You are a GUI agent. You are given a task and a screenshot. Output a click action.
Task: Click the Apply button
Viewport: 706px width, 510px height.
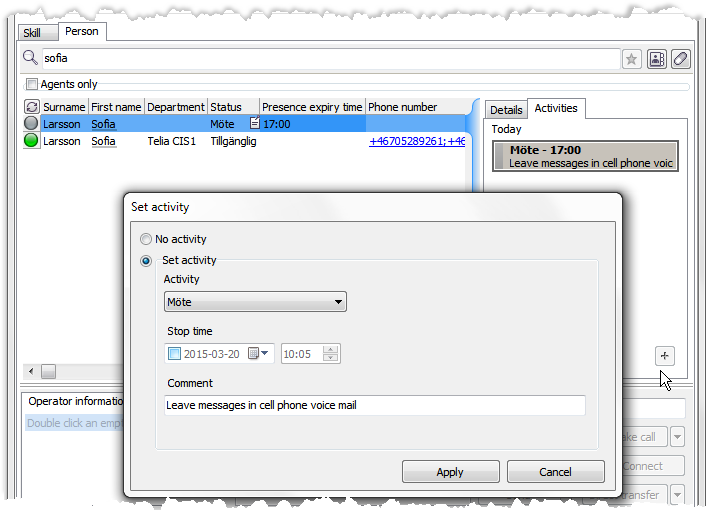pyautogui.click(x=450, y=472)
